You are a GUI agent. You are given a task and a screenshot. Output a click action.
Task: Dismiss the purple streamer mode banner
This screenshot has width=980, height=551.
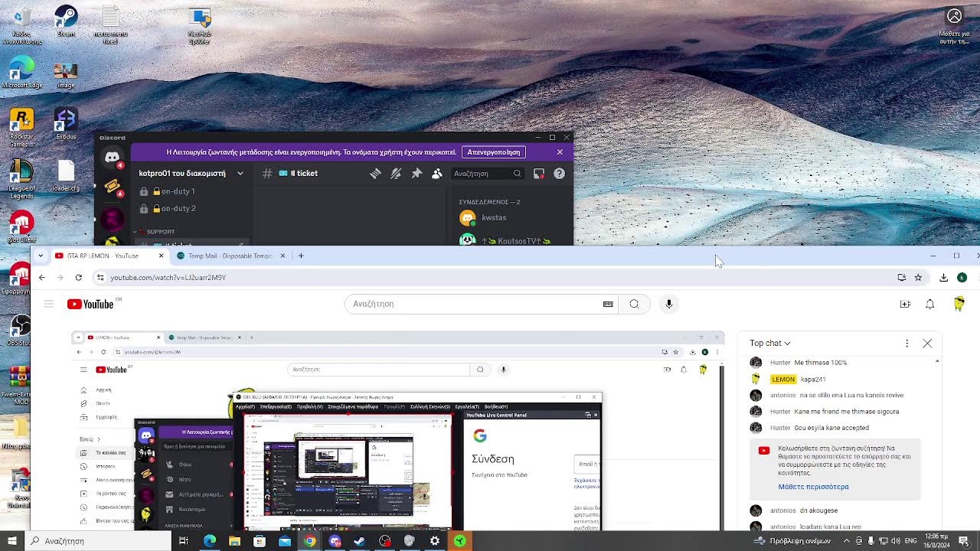coord(560,152)
